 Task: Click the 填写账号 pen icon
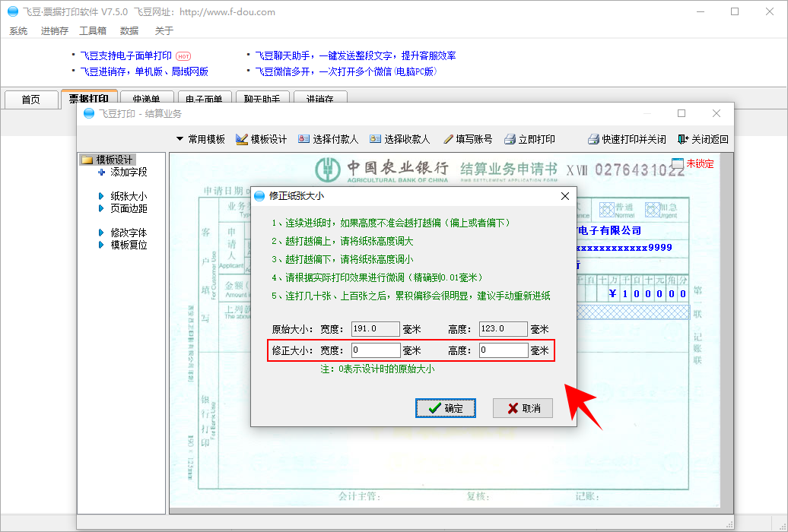click(x=448, y=139)
